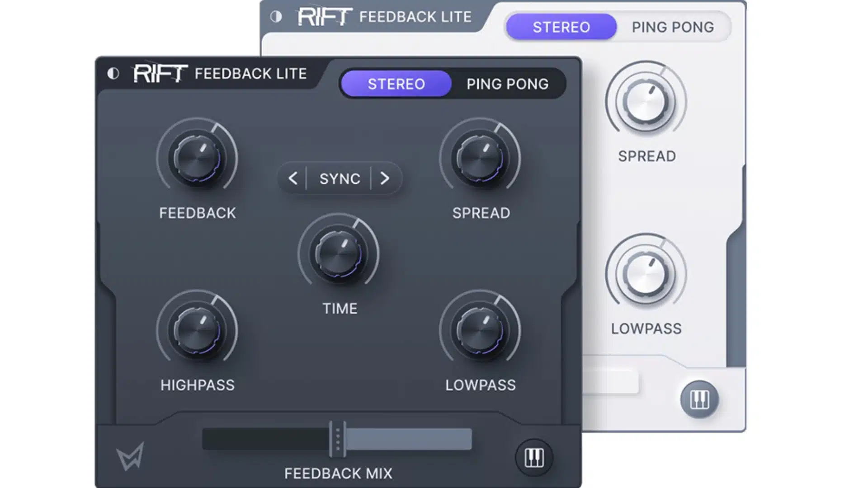
Task: Click the LOWPASS label in the light window
Action: (x=646, y=328)
